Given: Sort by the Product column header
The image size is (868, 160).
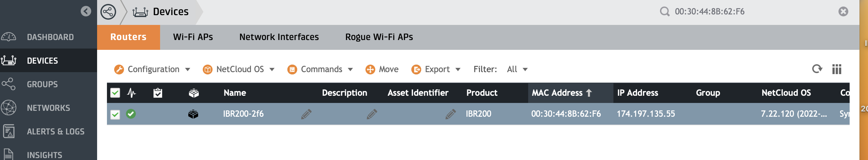Looking at the screenshot, I should (x=482, y=93).
